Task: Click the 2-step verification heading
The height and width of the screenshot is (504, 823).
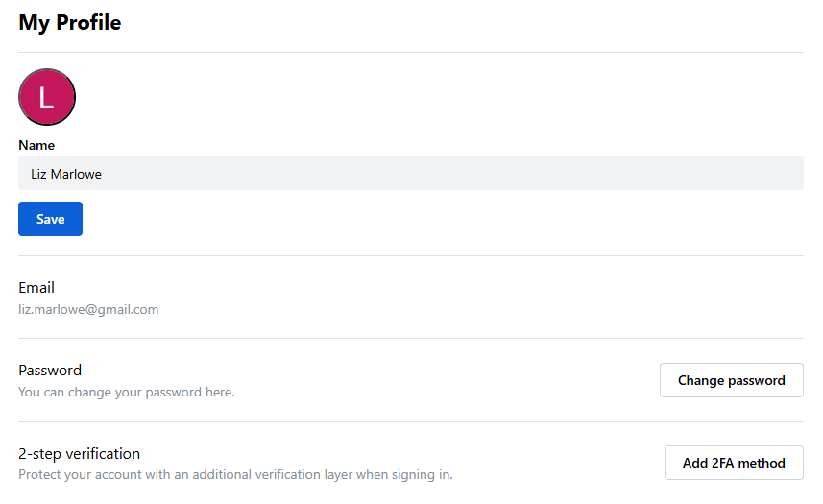Action: (80, 453)
